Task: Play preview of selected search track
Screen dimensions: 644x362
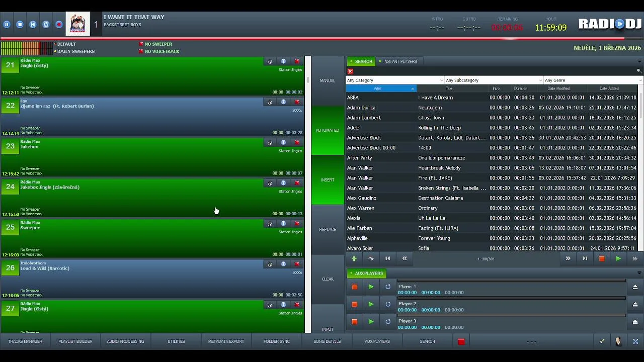Action: tap(618, 258)
